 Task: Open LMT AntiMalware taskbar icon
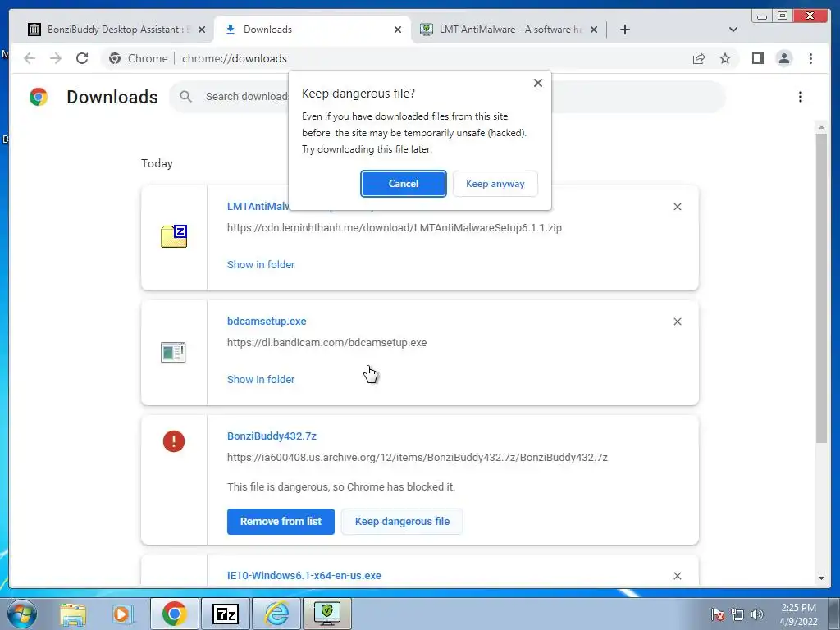coord(327,614)
